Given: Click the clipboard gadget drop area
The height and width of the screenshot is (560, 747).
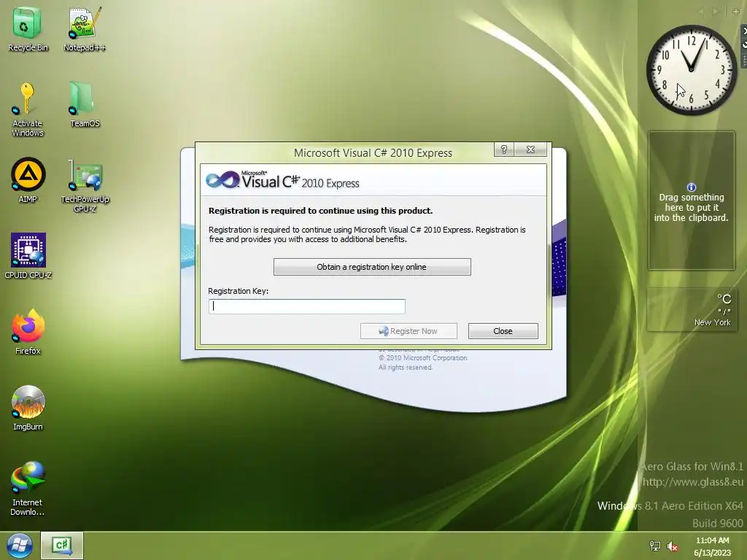Looking at the screenshot, I should click(x=692, y=201).
